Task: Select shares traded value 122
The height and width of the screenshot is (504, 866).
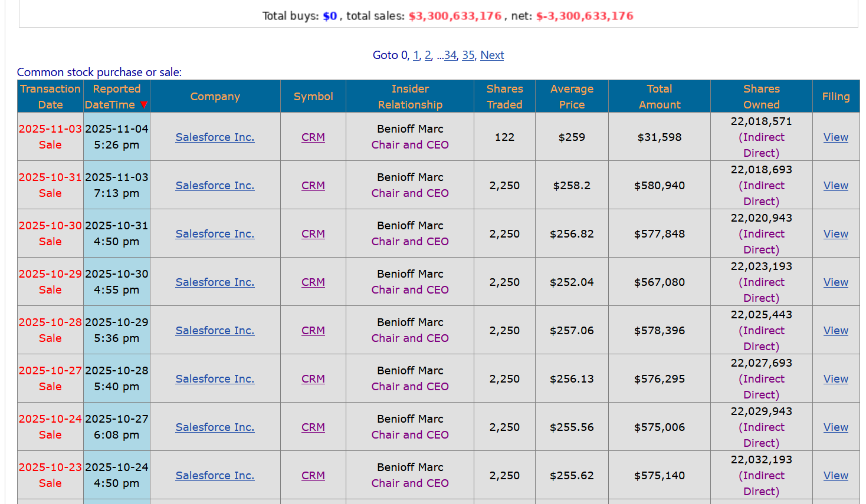Action: (x=504, y=137)
